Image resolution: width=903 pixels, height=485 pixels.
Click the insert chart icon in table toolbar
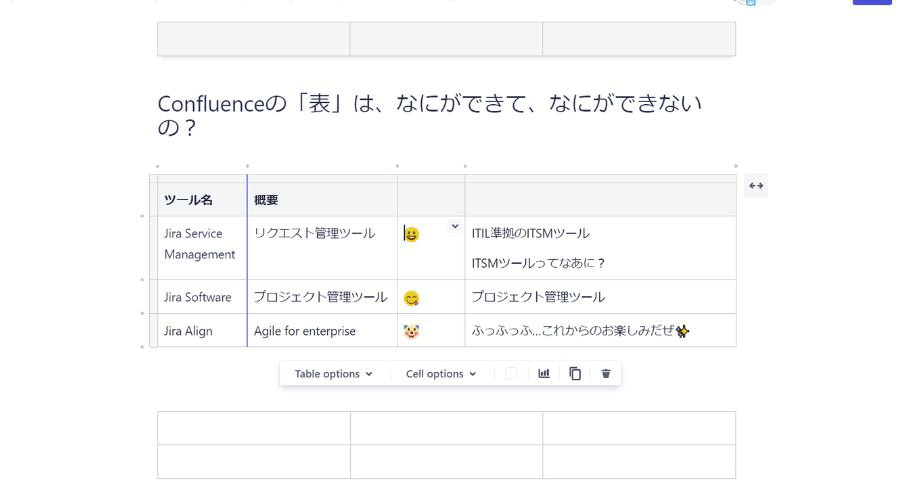click(x=544, y=374)
